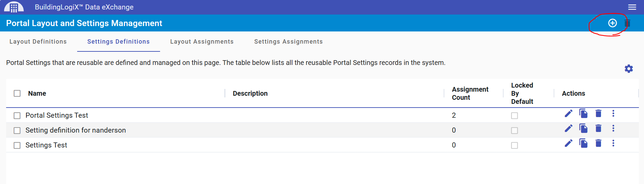Sort by Locked By Default column header

pos(522,93)
